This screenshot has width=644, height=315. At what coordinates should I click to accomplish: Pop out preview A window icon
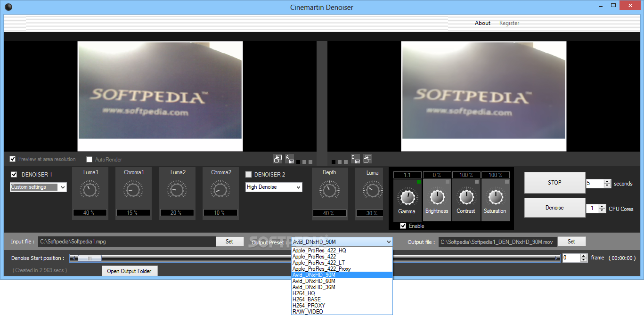277,159
